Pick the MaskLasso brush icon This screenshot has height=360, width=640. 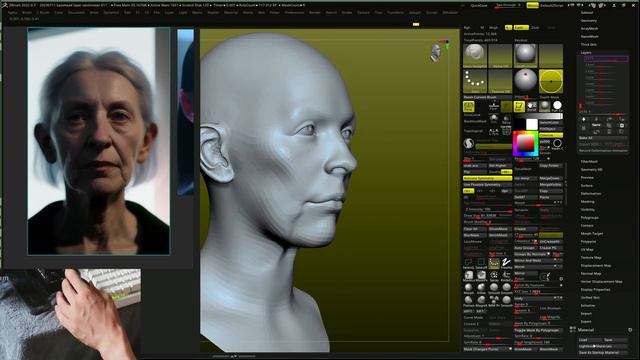pyautogui.click(x=469, y=276)
